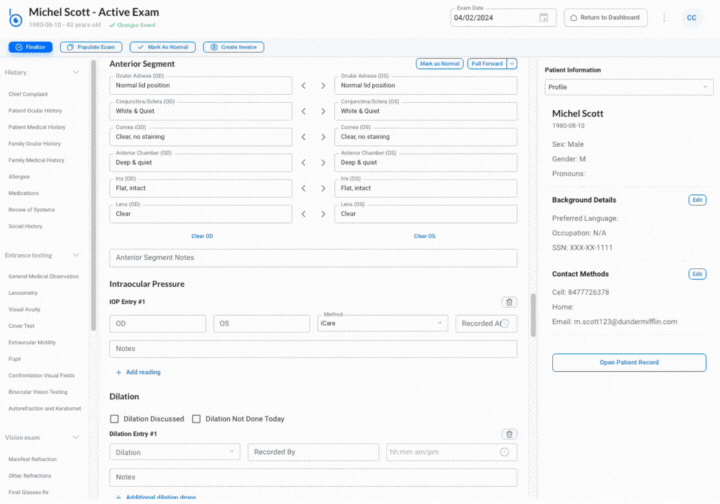Go to Allergies in sidebar
The width and height of the screenshot is (720, 504).
coord(19,177)
